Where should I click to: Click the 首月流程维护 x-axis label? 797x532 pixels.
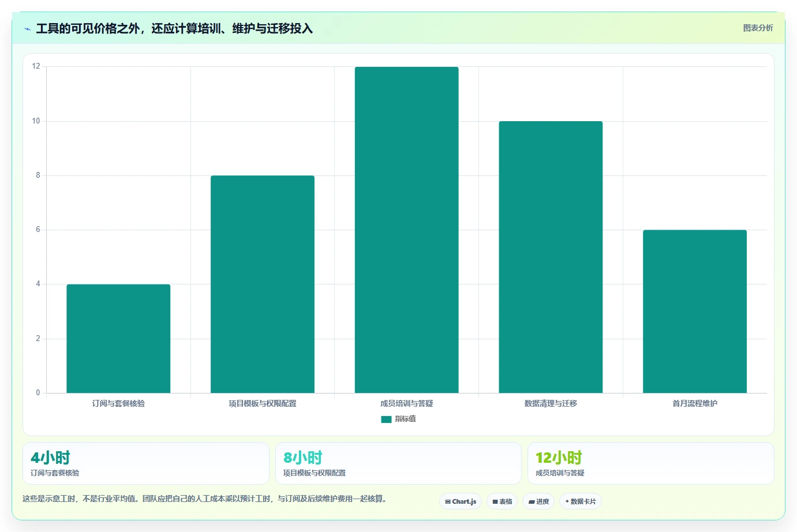(695, 403)
